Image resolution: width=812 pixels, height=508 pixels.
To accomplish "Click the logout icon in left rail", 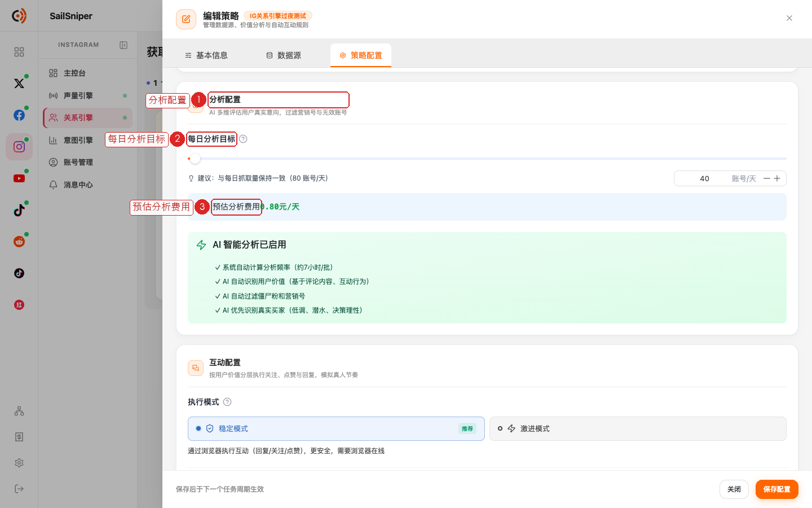I will tap(19, 489).
